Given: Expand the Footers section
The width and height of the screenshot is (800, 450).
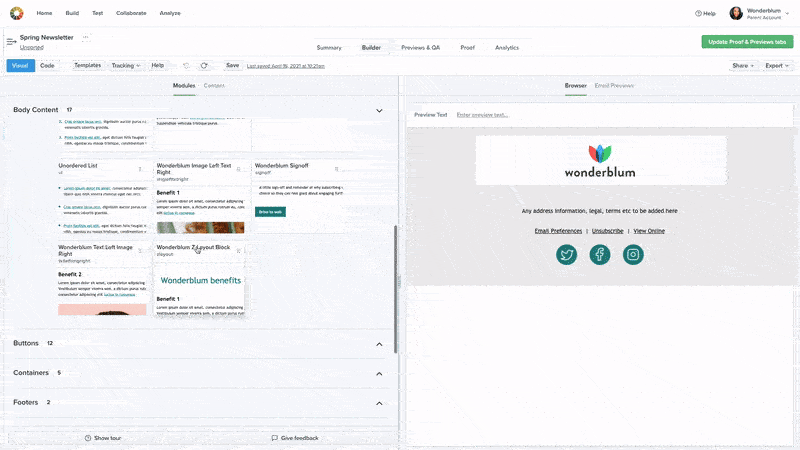Looking at the screenshot, I should (379, 403).
